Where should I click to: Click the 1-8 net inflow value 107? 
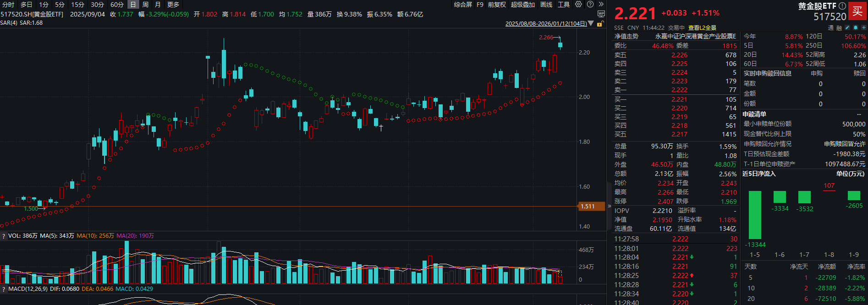(829, 185)
